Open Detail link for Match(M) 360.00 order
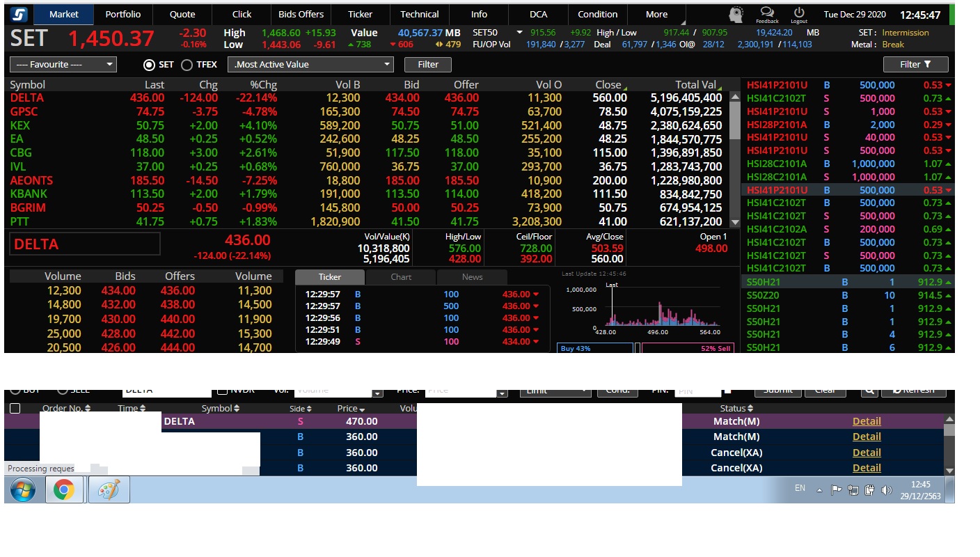 867,437
